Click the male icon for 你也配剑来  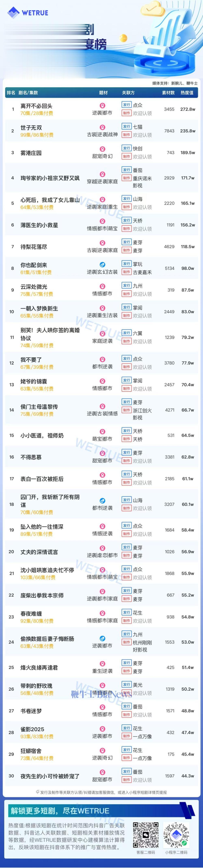pos(102,265)
